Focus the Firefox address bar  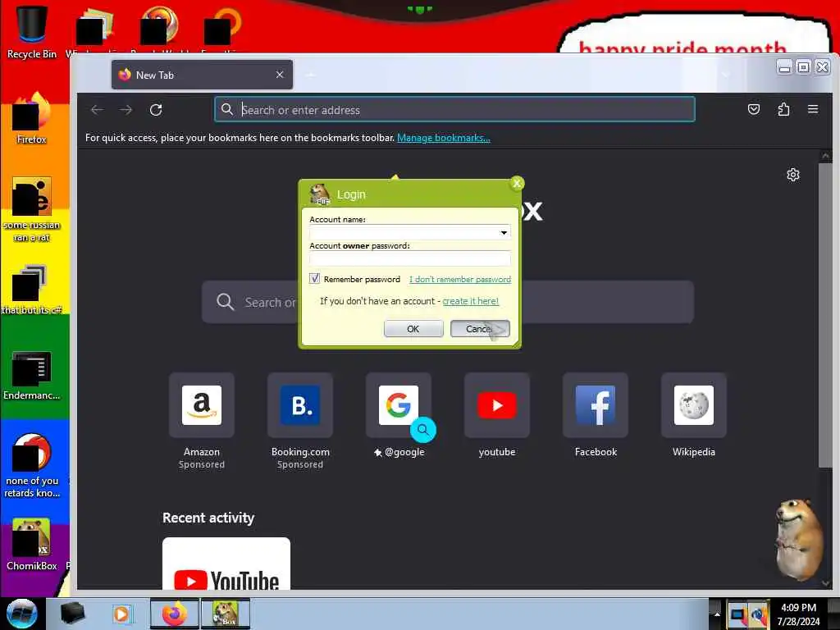click(x=454, y=109)
